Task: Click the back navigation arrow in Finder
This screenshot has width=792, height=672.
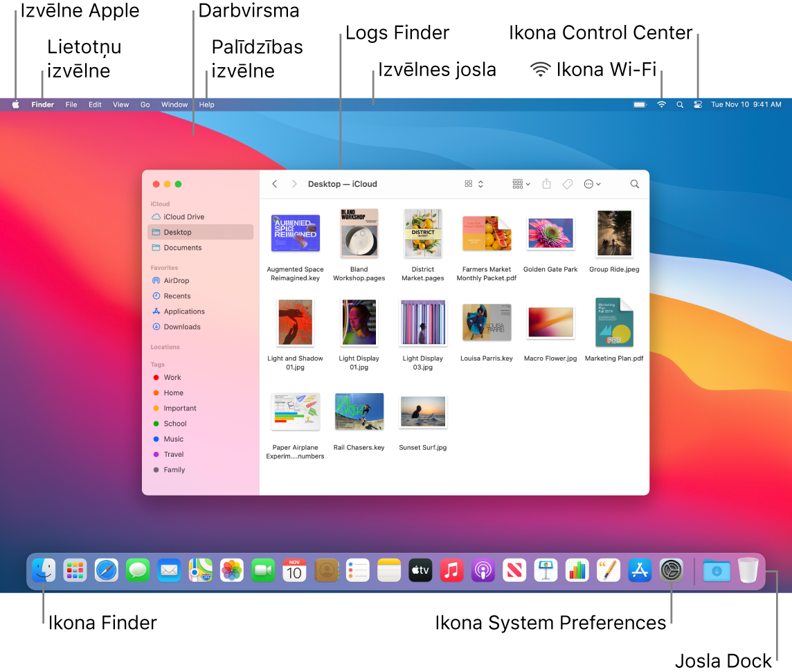Action: [x=274, y=183]
